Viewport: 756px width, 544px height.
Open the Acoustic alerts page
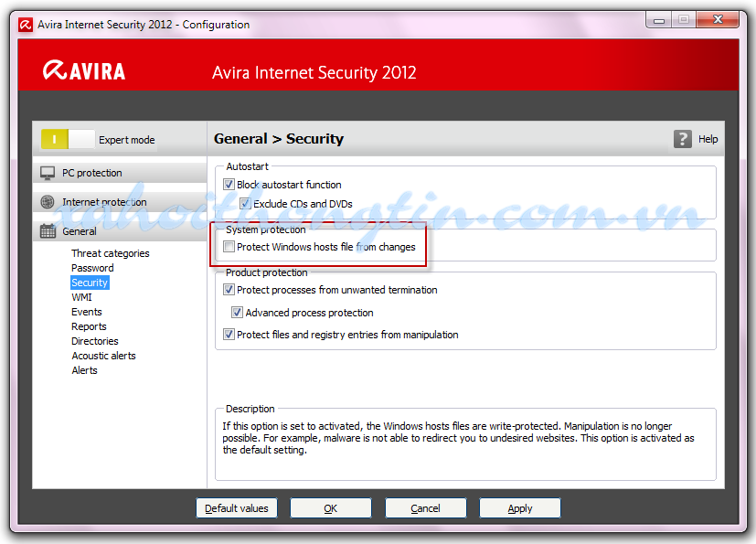pos(103,356)
